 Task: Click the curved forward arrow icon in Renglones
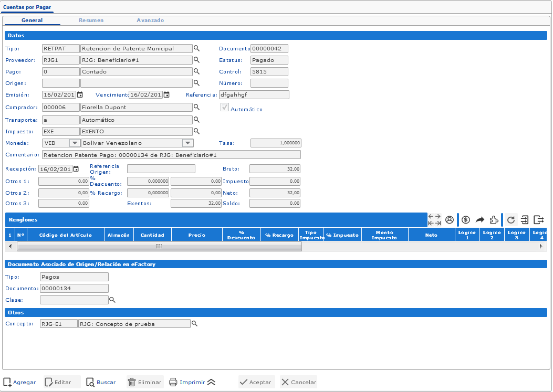(479, 220)
